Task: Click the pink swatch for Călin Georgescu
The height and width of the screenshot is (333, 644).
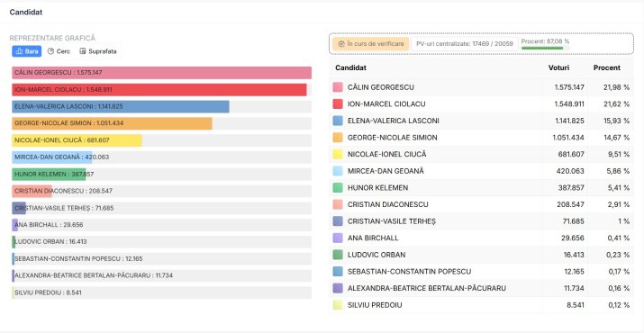Action: (338, 87)
